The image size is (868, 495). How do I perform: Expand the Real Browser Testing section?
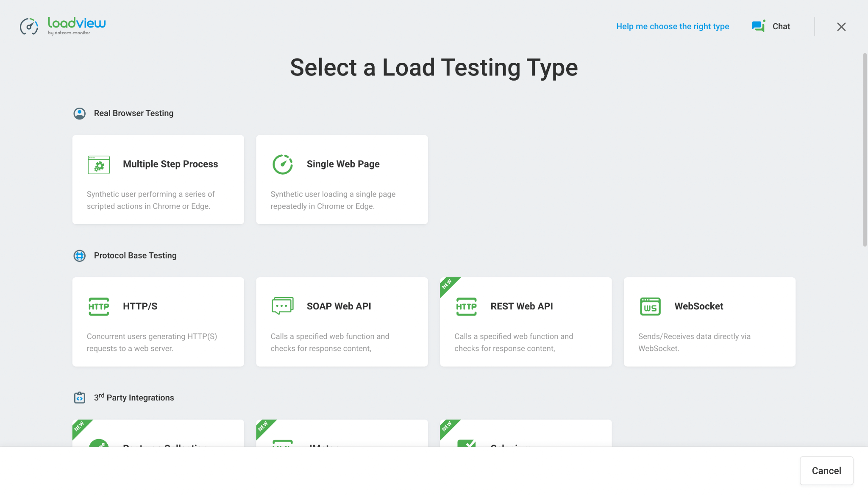133,113
